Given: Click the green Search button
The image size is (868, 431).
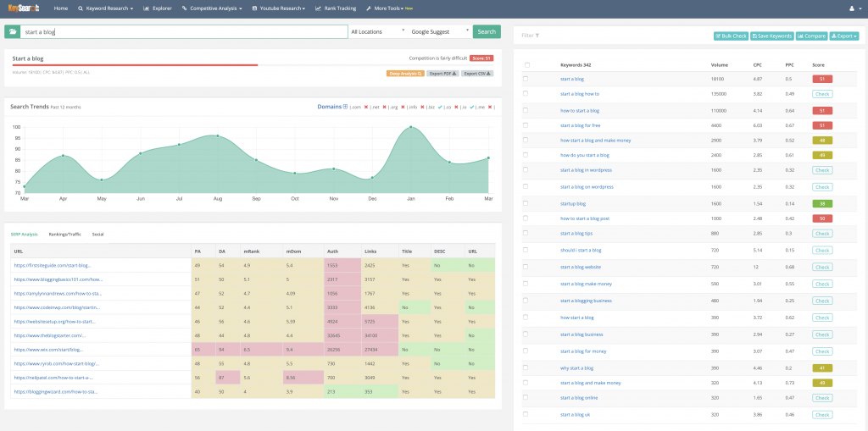Looking at the screenshot, I should tap(487, 31).
